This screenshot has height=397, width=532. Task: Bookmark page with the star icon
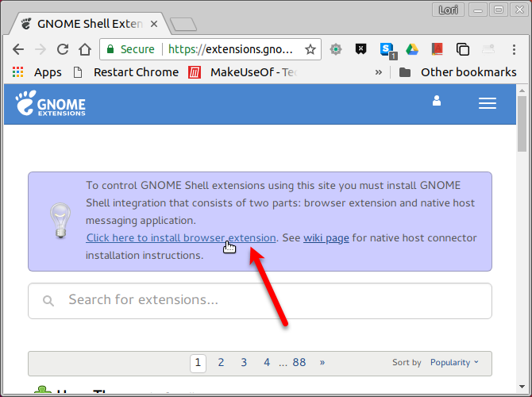click(x=310, y=49)
